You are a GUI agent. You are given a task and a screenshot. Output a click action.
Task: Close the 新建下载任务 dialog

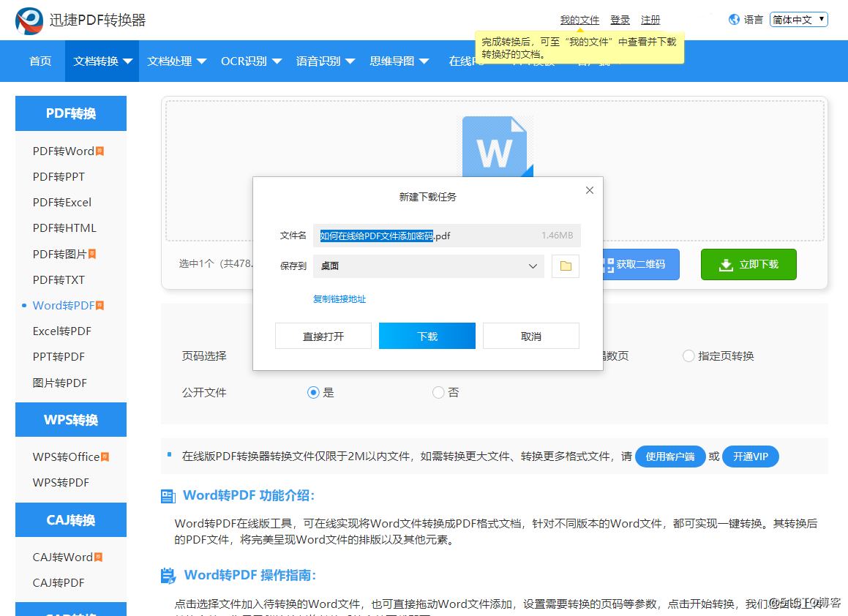[x=590, y=190]
